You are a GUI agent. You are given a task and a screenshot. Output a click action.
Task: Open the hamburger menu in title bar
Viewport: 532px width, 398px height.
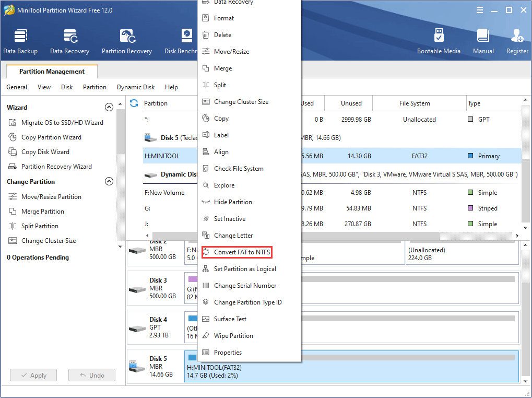479,10
